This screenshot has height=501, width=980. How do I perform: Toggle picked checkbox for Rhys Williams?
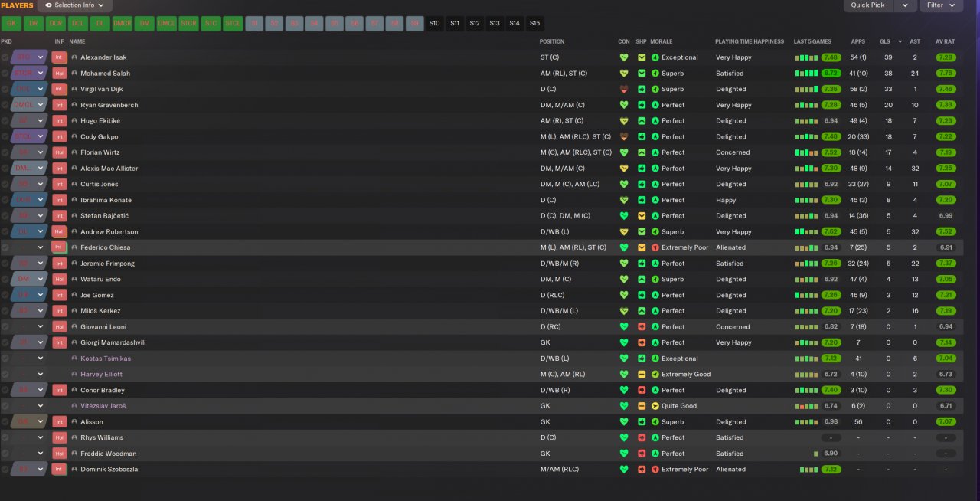click(x=5, y=437)
